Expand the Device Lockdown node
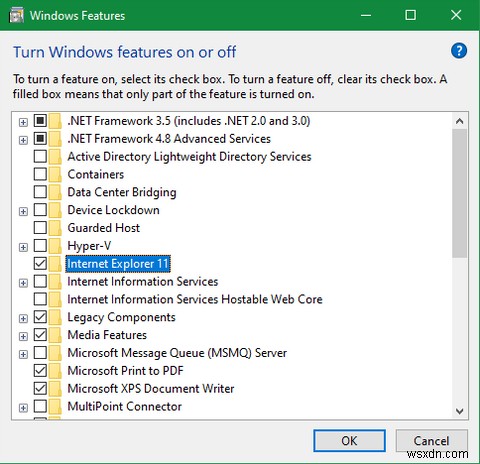 point(23,212)
